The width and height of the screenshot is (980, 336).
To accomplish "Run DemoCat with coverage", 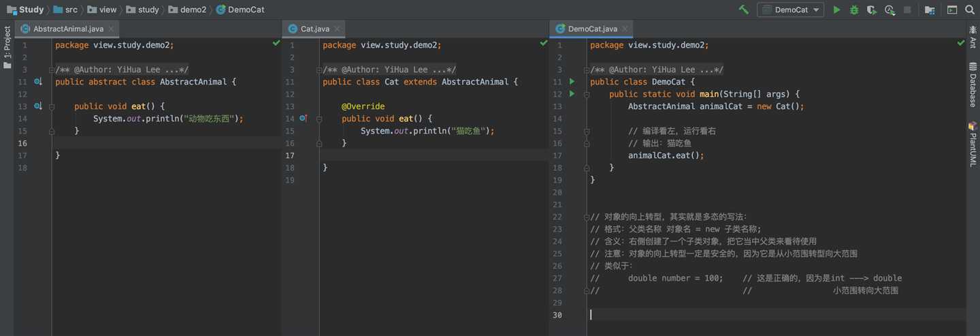I will (872, 10).
